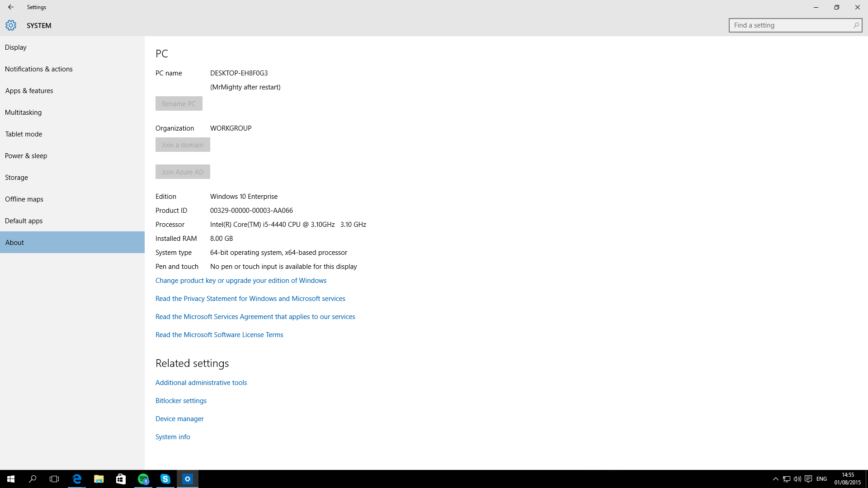Image resolution: width=868 pixels, height=488 pixels.
Task: Open File Explorer from the taskbar
Action: (x=99, y=479)
